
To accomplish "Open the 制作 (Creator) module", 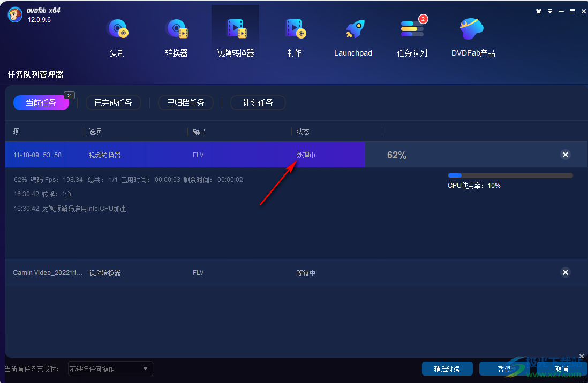I will [x=295, y=37].
